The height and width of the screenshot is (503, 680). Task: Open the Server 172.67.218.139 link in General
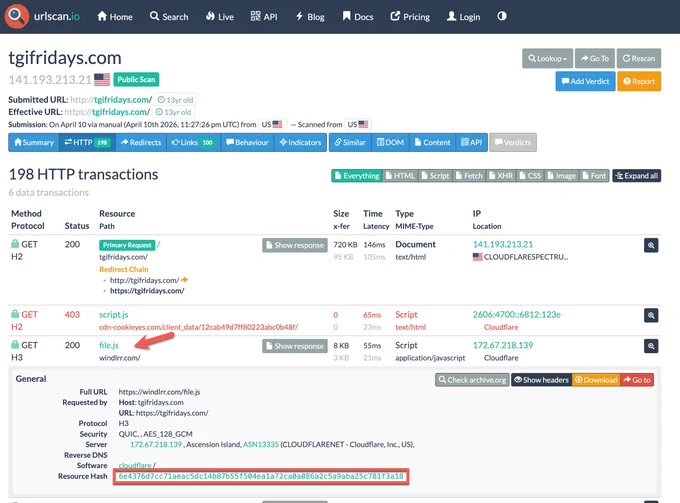[x=156, y=444]
